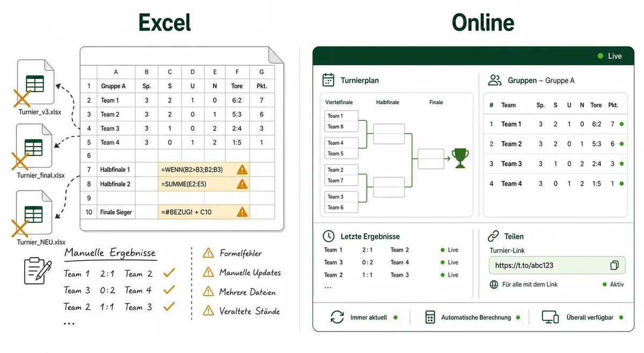
Task: Select the Team 4 row in online Gruppen table
Action: point(556,183)
